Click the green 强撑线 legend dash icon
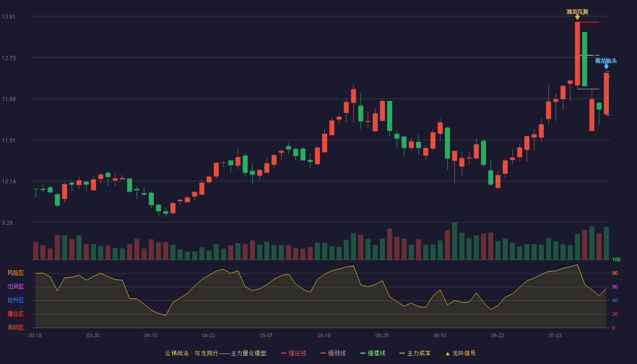 363,353
